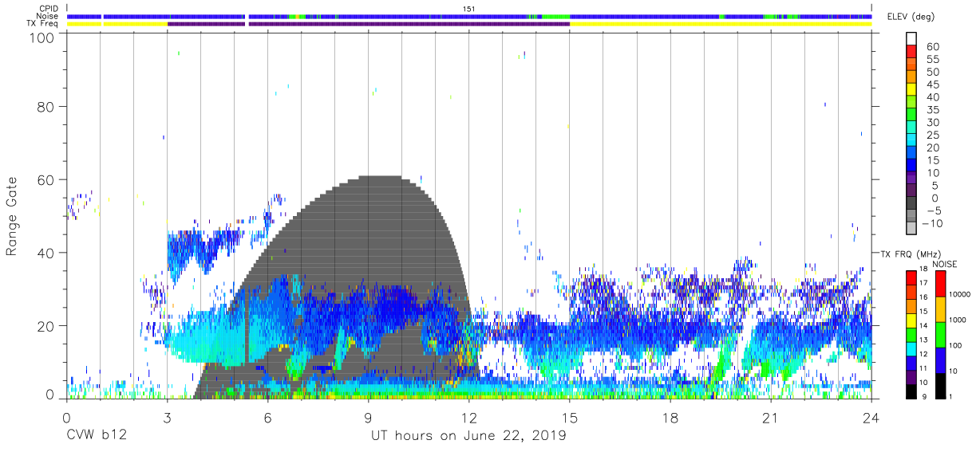This screenshot has height=452, width=980.
Task: Click the '9' tick on UT hours axis
Action: 369,417
